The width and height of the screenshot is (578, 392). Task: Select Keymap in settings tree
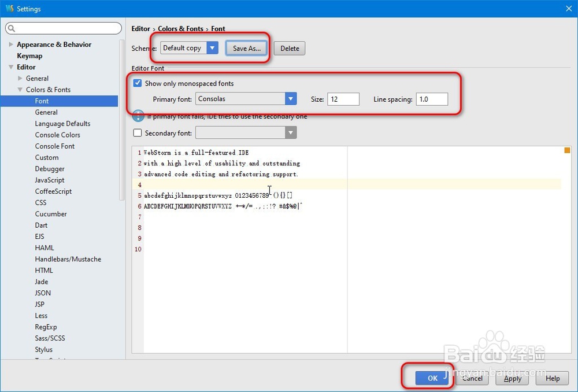click(29, 56)
